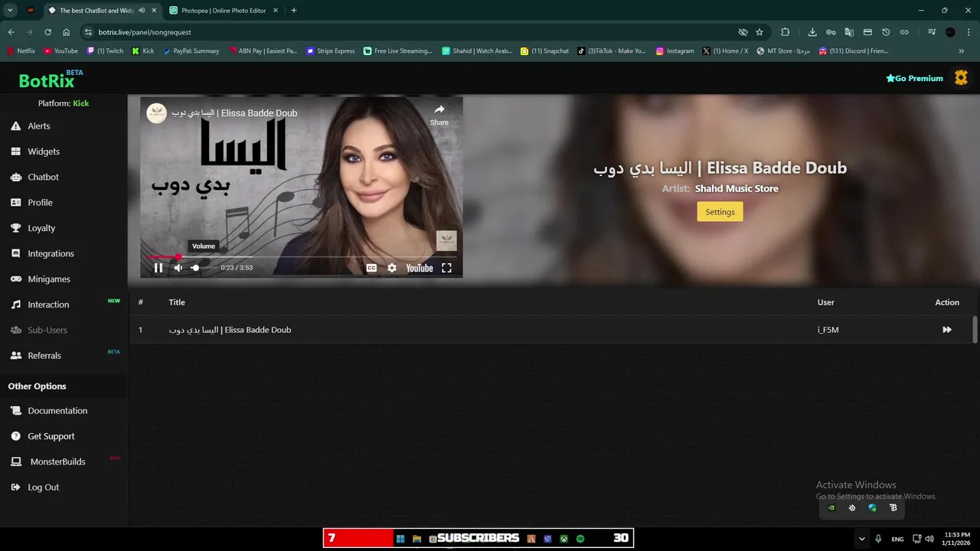Open Kick bookmark
Screen dimensions: 980x551
pos(142,51)
